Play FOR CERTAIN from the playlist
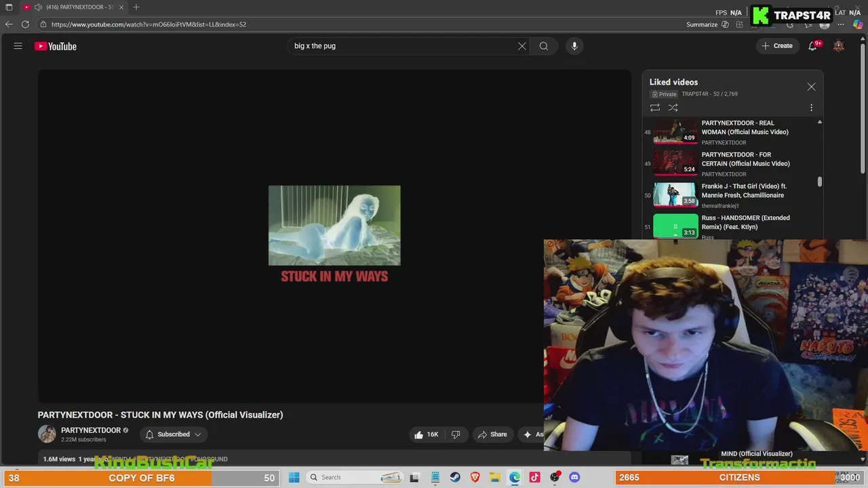This screenshot has height=488, width=868. coord(732,163)
